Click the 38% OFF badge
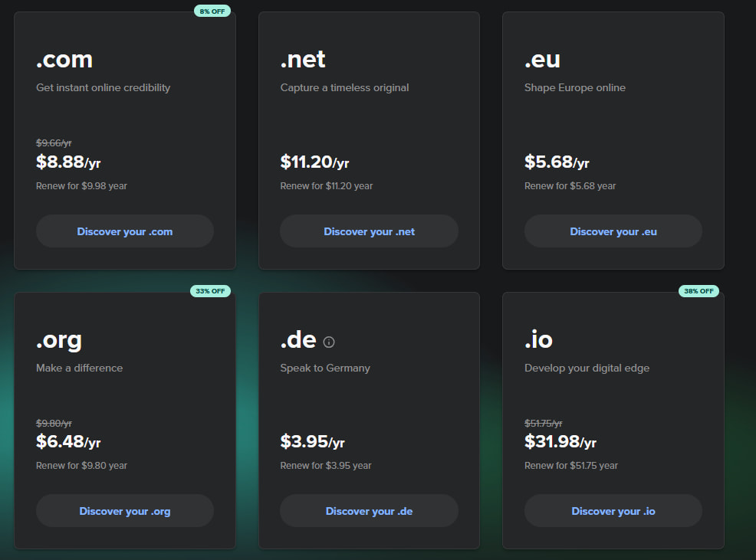Screen dimensions: 756x560 [698, 291]
